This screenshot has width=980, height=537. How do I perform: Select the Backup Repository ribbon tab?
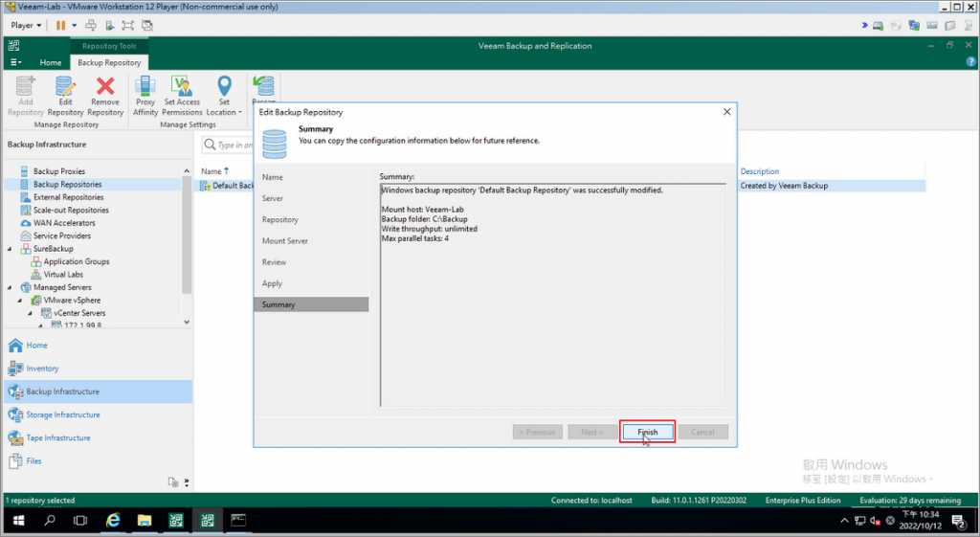[x=109, y=62]
